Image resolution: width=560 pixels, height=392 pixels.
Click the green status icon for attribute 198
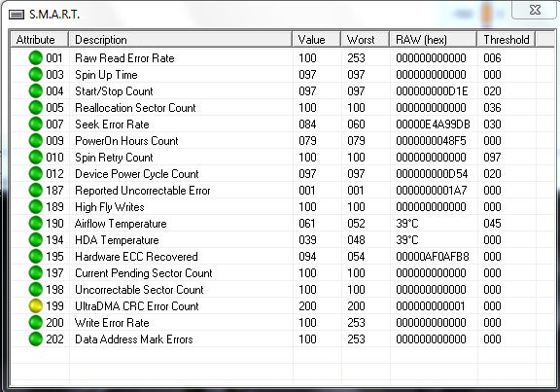pyautogui.click(x=35, y=290)
